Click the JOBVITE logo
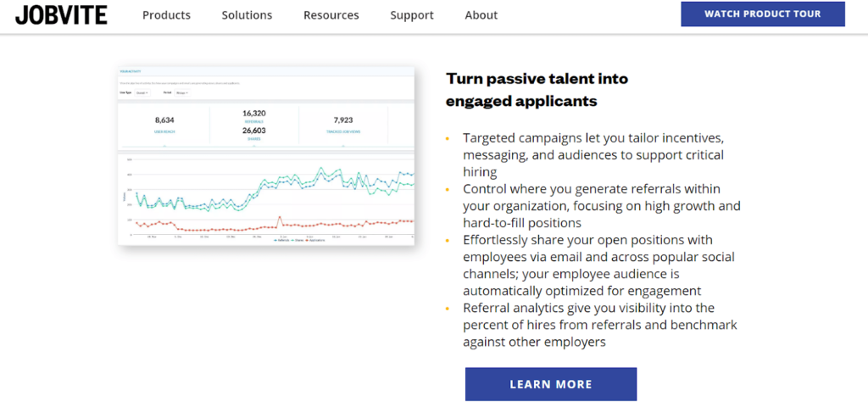This screenshot has width=868, height=418. 61,15
